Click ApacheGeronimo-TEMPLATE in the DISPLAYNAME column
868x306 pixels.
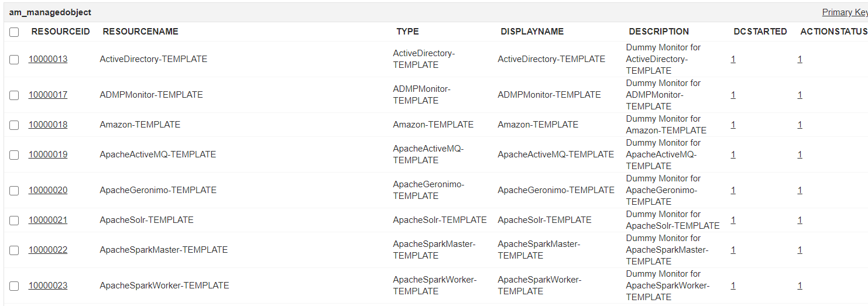[x=556, y=190]
